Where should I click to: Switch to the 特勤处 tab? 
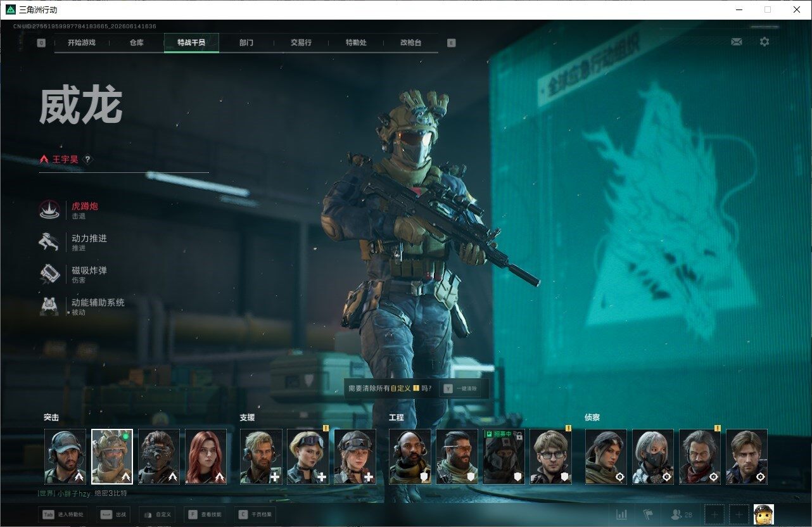(x=356, y=42)
